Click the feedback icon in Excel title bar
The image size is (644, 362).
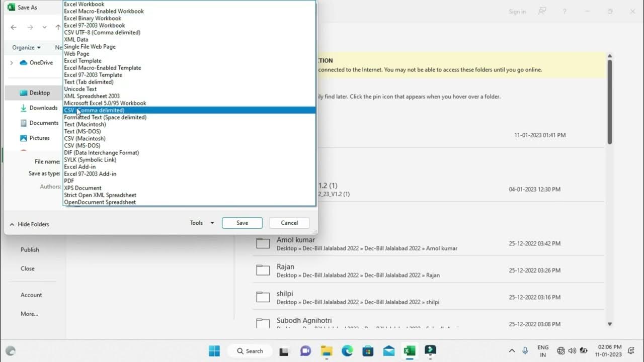coord(542,11)
